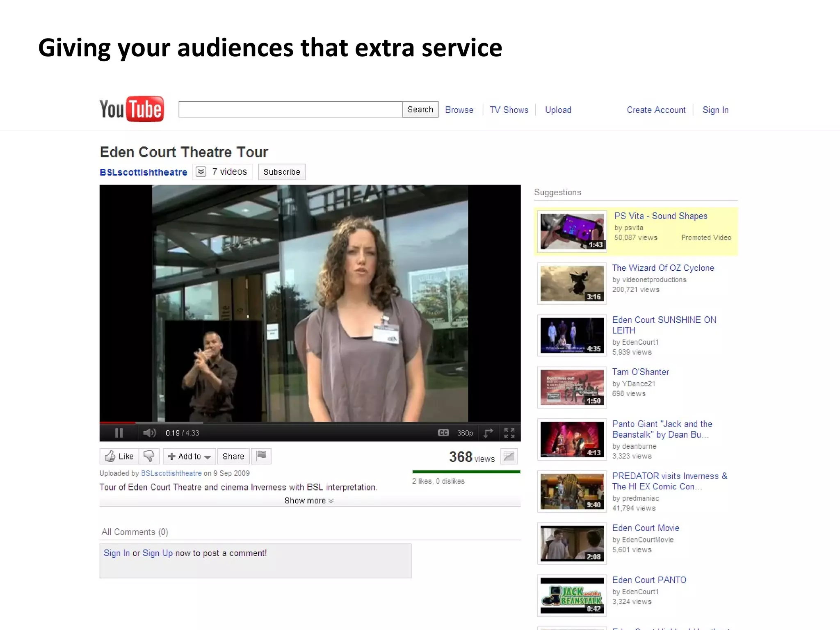
Task: Open Eden Court Movie thumbnail
Action: 572,544
